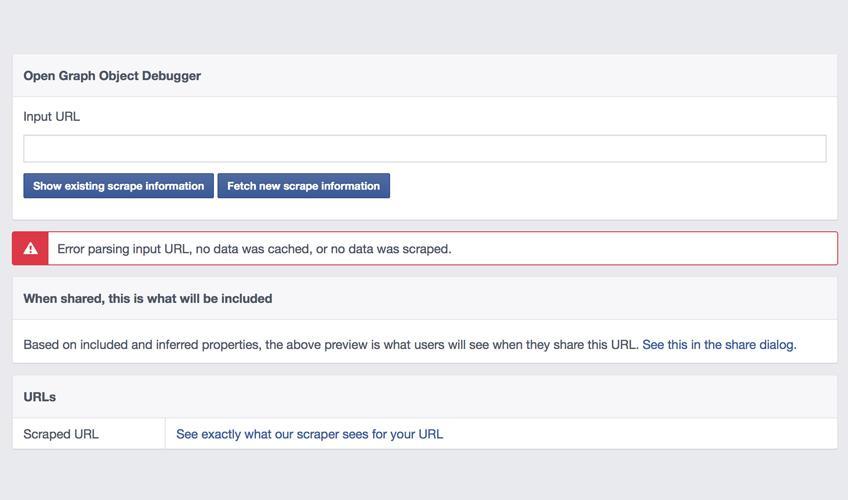848x500 pixels.
Task: Click the warning triangle icon
Action: pyautogui.click(x=30, y=248)
